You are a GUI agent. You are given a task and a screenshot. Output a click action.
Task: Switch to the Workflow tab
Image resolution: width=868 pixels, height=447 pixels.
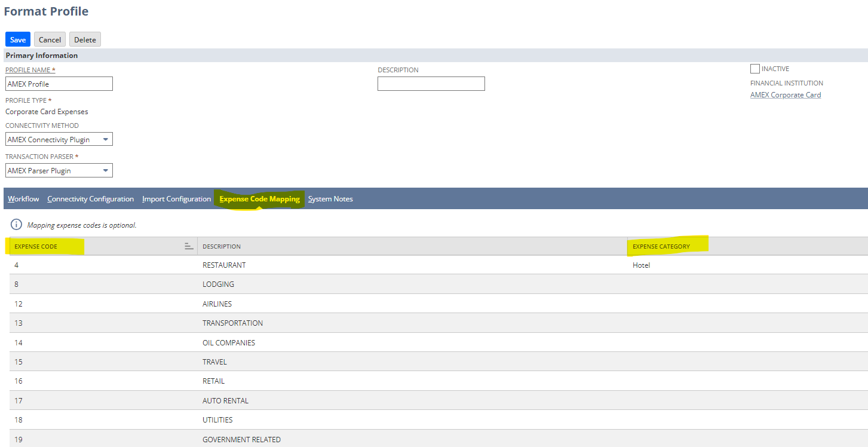pyautogui.click(x=23, y=198)
